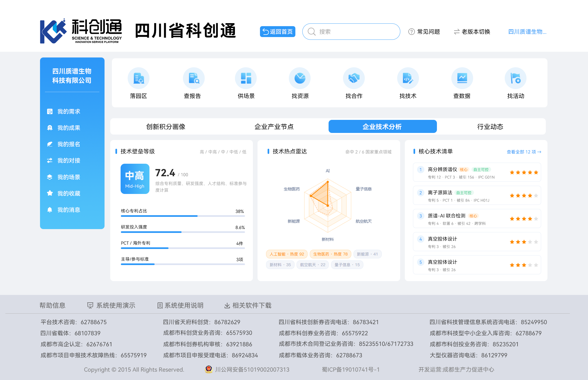Click the 生物医药 · 热度 78 tag
Screen dimensions: 588x380
[x=330, y=254]
